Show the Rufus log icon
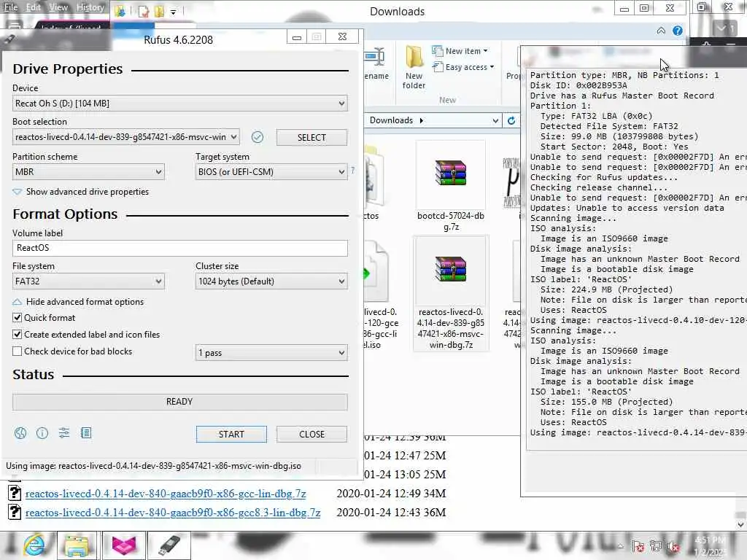 (86, 433)
